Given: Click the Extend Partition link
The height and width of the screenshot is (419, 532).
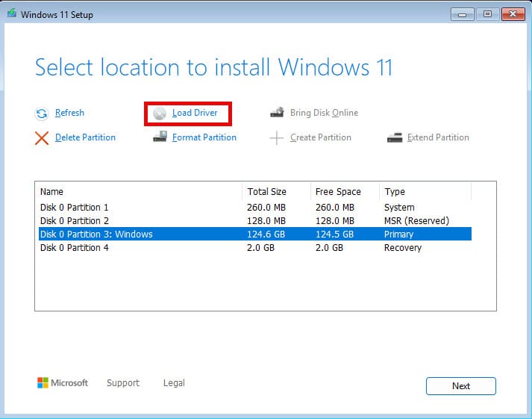Looking at the screenshot, I should (x=438, y=137).
